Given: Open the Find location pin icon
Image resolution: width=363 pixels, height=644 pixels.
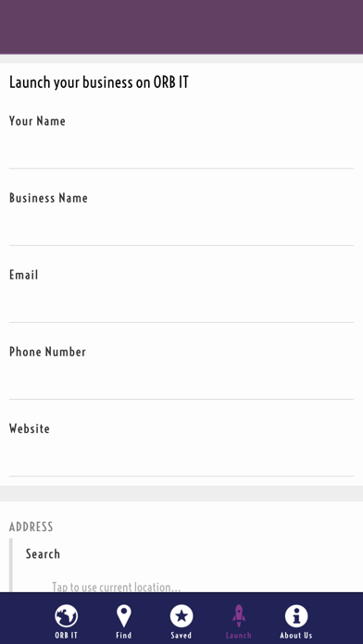Looking at the screenshot, I should (x=124, y=615).
